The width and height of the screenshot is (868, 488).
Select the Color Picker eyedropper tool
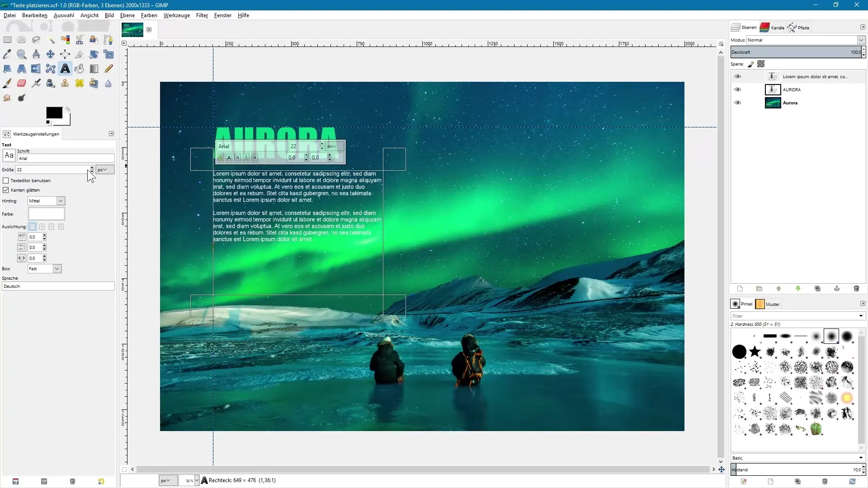pos(7,54)
